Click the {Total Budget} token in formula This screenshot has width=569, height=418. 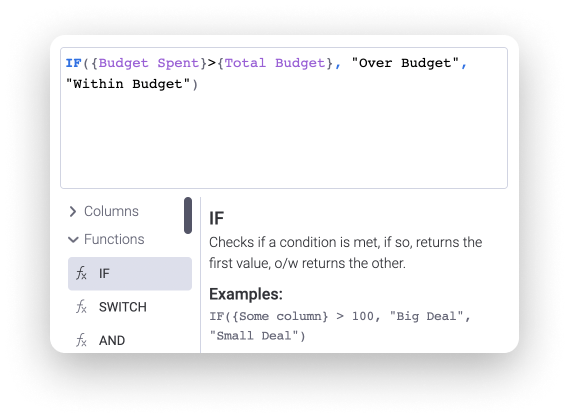click(275, 63)
